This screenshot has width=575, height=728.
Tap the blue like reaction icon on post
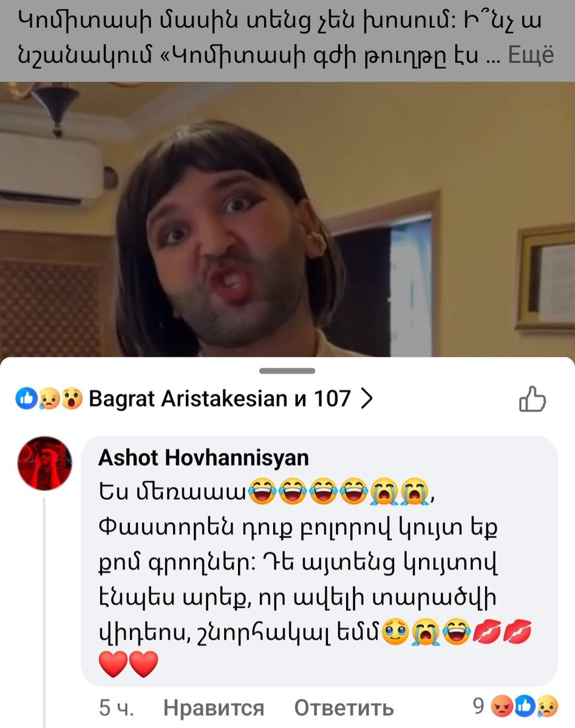[26, 399]
